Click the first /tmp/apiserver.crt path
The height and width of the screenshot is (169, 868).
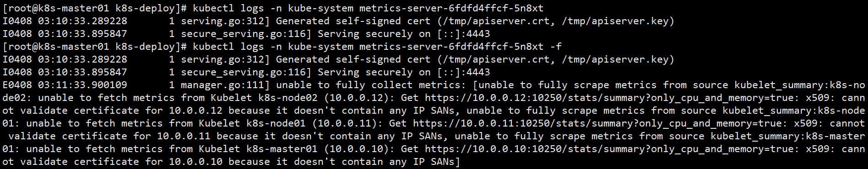(x=496, y=21)
